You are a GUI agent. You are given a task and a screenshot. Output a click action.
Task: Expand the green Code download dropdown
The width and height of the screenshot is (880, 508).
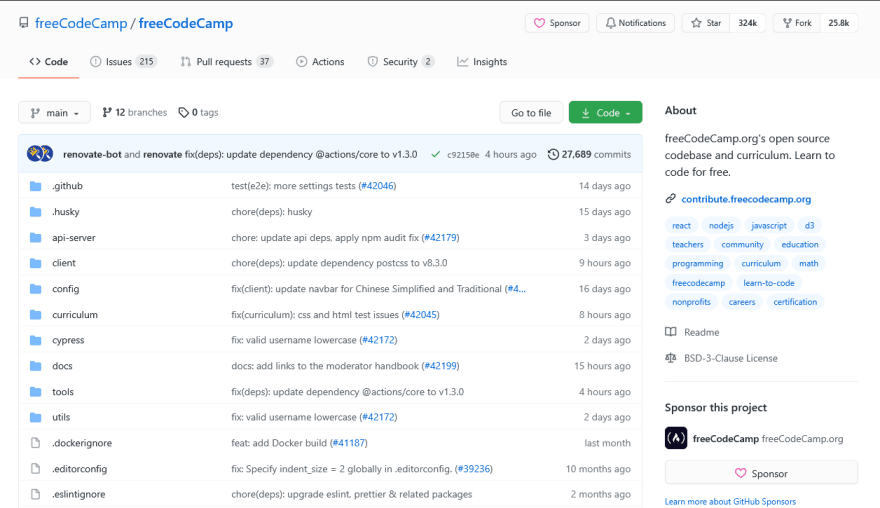click(606, 113)
